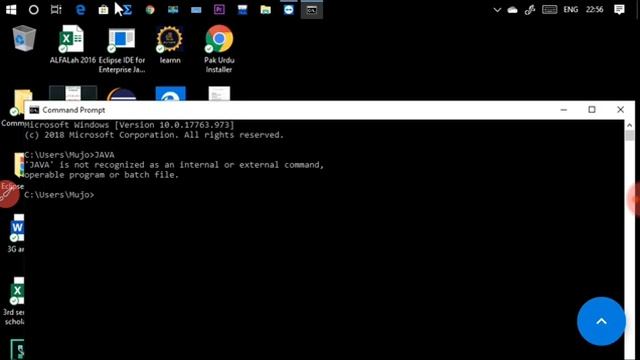The image size is (640, 360).
Task: Open the Windows Start menu
Action: pyautogui.click(x=11, y=10)
